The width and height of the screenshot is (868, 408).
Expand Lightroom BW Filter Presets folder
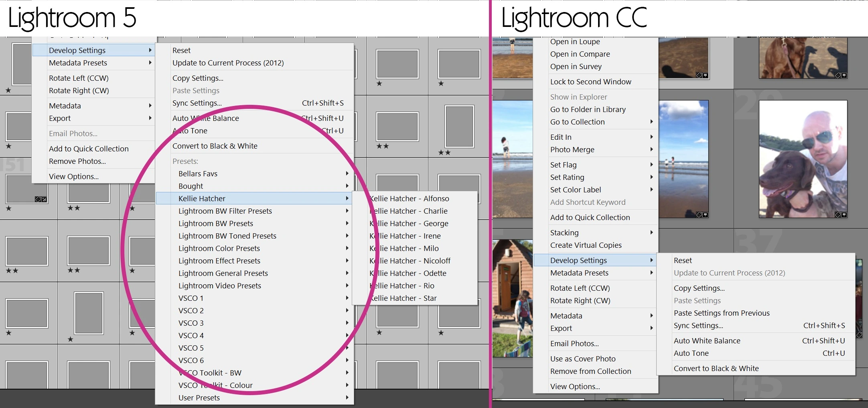(x=255, y=211)
